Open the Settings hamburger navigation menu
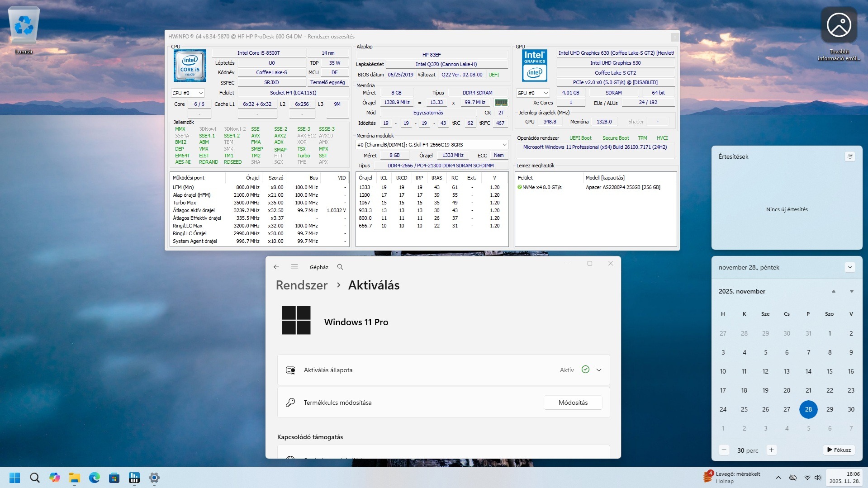 (294, 267)
